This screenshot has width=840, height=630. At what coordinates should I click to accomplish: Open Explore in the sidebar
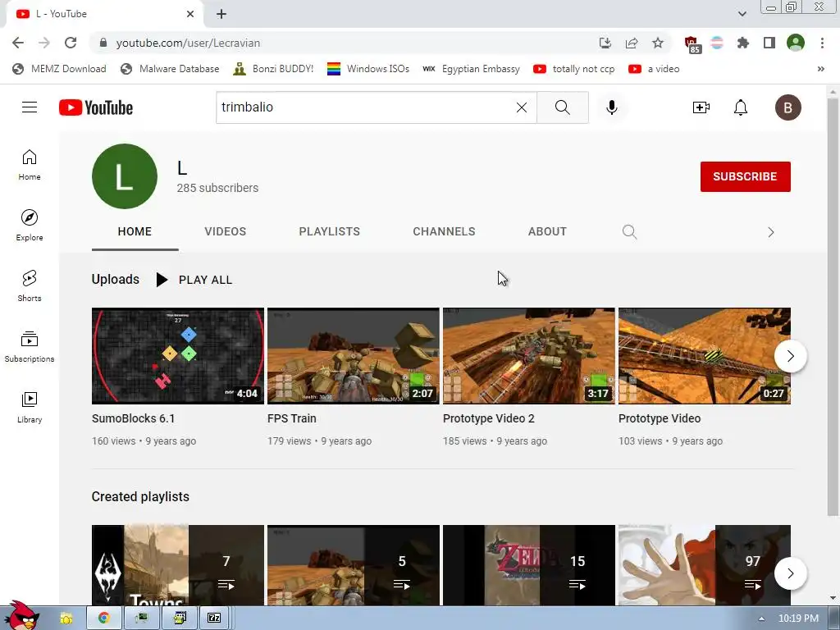30,225
